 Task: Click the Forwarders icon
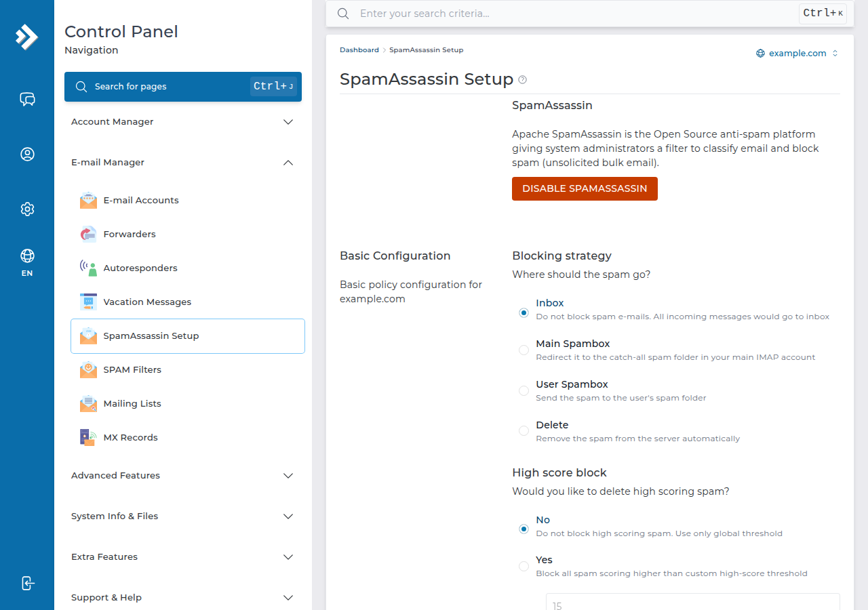coord(88,234)
